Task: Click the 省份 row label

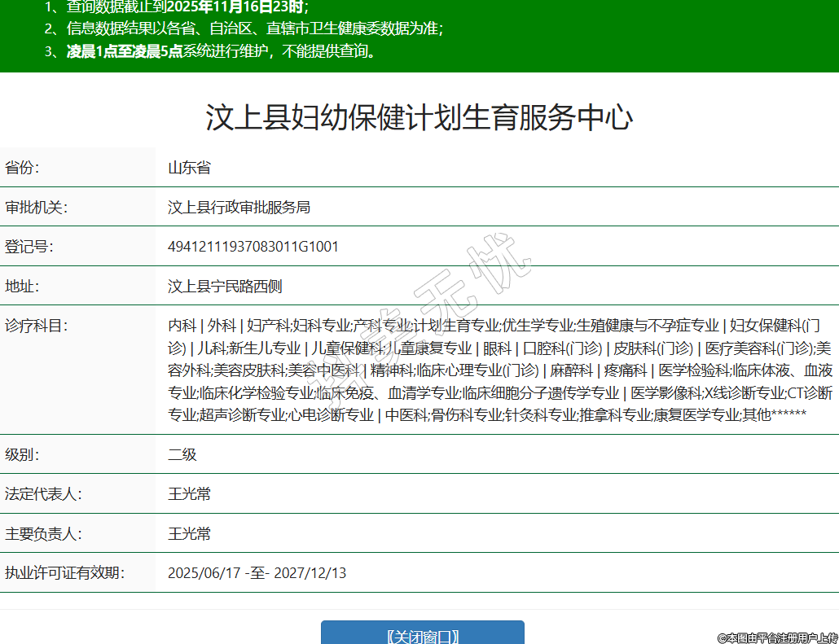Action: 22,169
